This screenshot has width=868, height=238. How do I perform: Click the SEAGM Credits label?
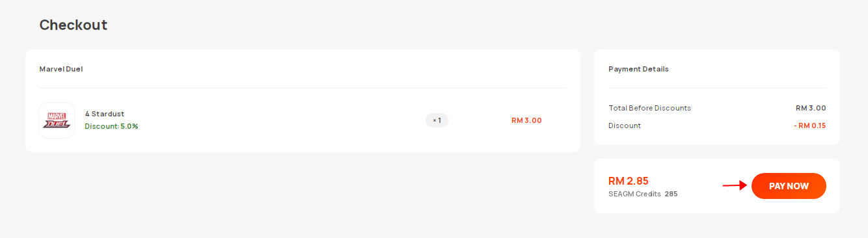[634, 194]
